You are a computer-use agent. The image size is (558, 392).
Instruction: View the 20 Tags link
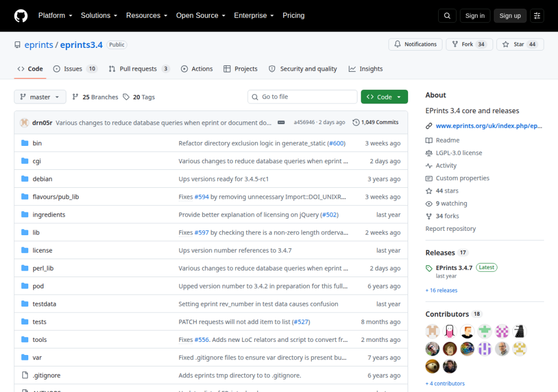139,97
